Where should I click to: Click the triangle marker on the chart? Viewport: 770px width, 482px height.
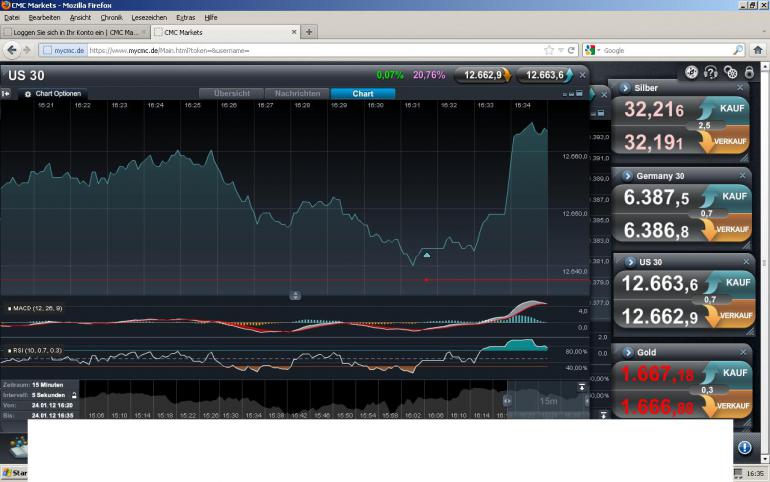point(427,255)
